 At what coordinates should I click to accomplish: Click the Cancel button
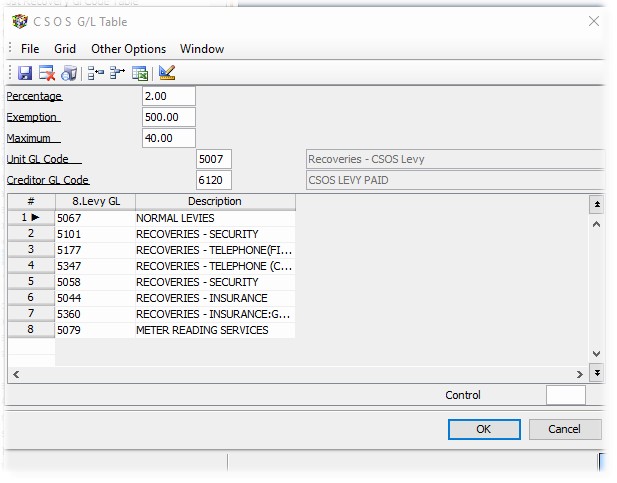coord(565,429)
